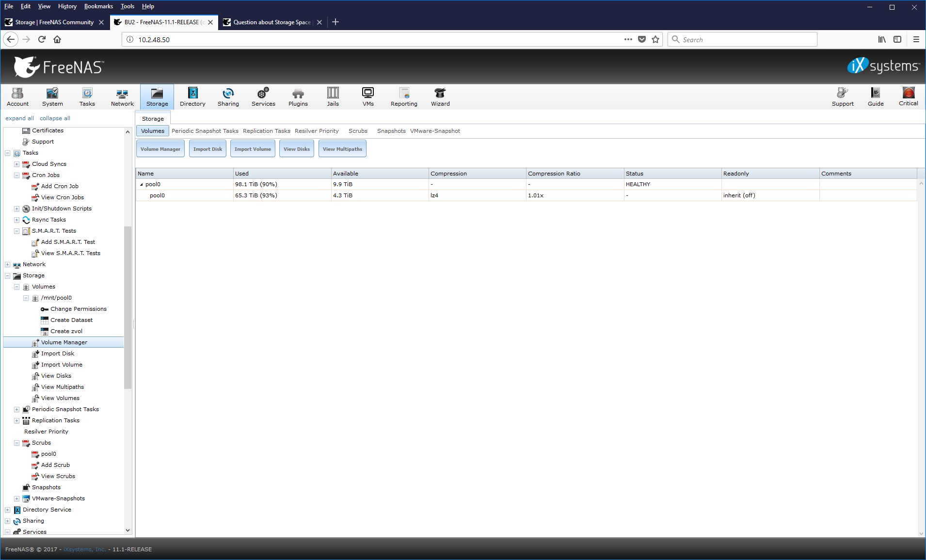Open the Account toolbar icon
This screenshot has width=926, height=560.
pos(17,97)
